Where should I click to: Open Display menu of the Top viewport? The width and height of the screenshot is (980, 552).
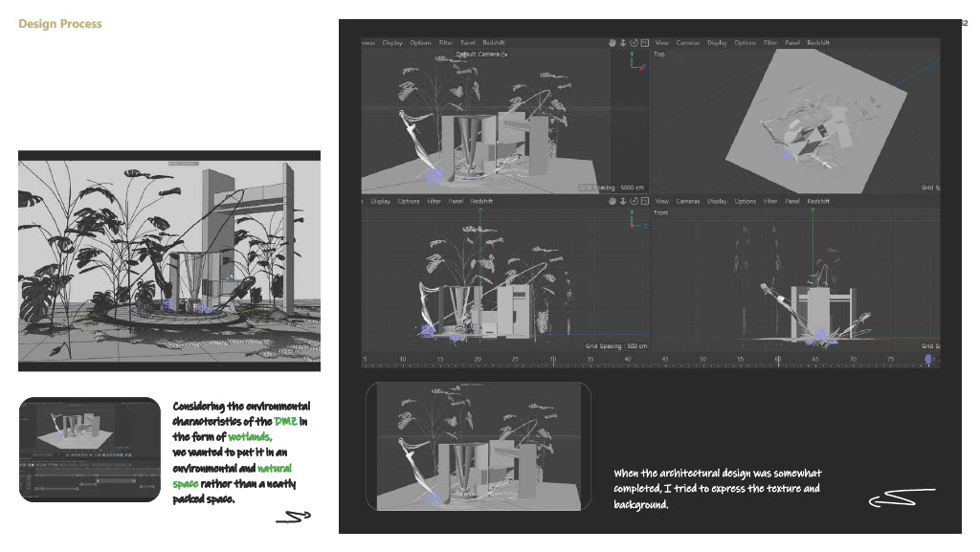(718, 43)
